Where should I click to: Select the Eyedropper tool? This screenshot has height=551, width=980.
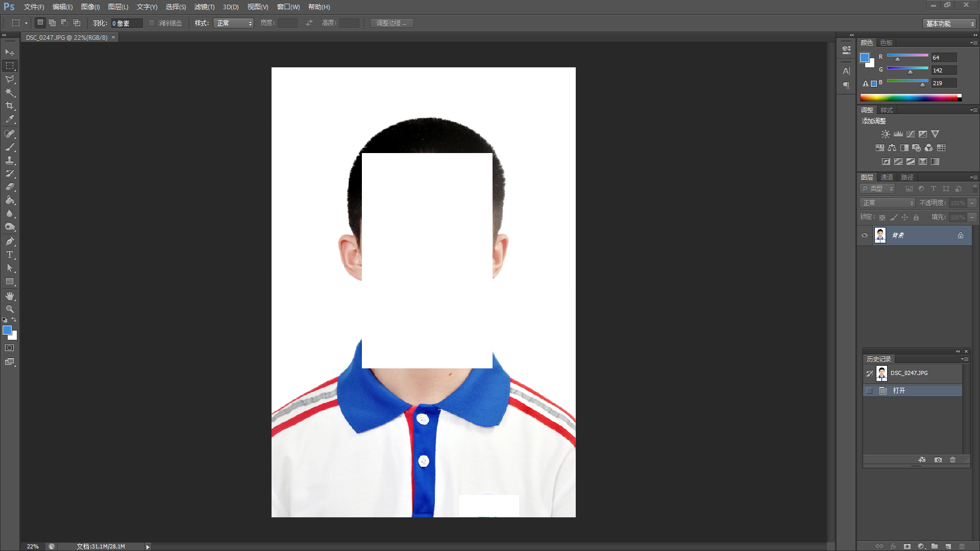pos(10,119)
